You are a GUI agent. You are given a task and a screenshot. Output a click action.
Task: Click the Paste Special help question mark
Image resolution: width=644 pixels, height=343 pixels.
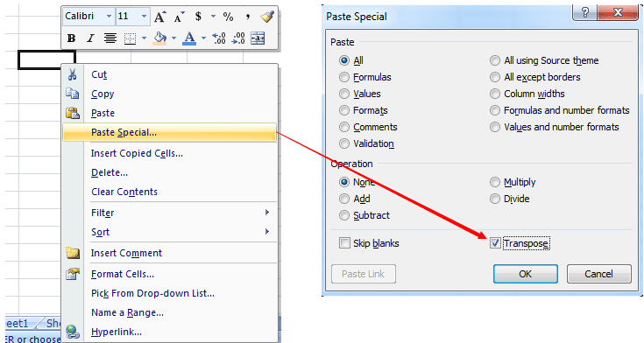pyautogui.click(x=585, y=12)
